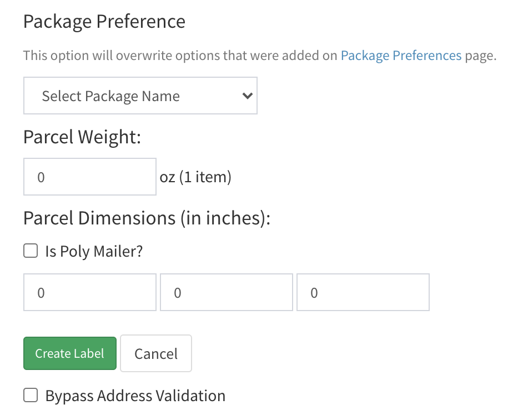Focus the Parcel Weight input field
Screen dimensions: 513x420
90,177
